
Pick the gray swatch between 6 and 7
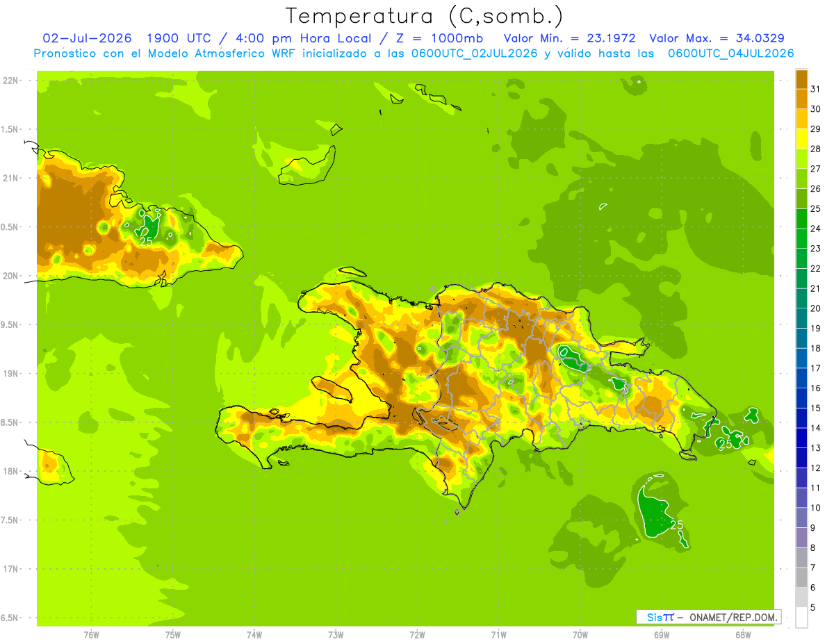tap(801, 577)
